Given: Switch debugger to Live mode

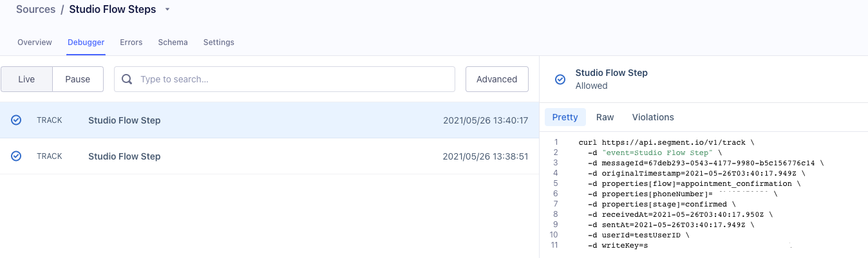Looking at the screenshot, I should click(x=26, y=79).
